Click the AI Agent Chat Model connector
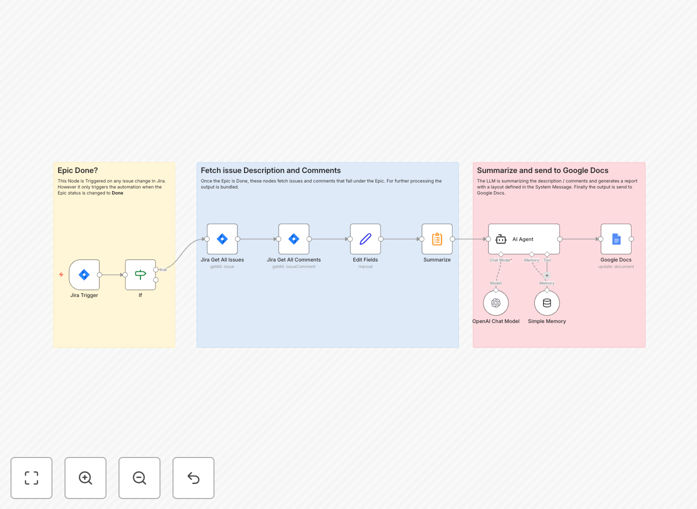The image size is (697, 509). click(x=501, y=254)
